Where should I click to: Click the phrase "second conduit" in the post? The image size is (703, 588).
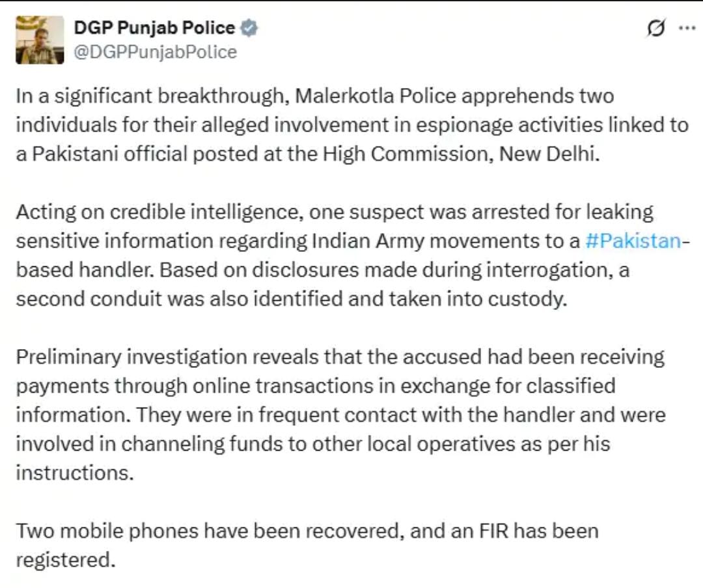click(89, 299)
